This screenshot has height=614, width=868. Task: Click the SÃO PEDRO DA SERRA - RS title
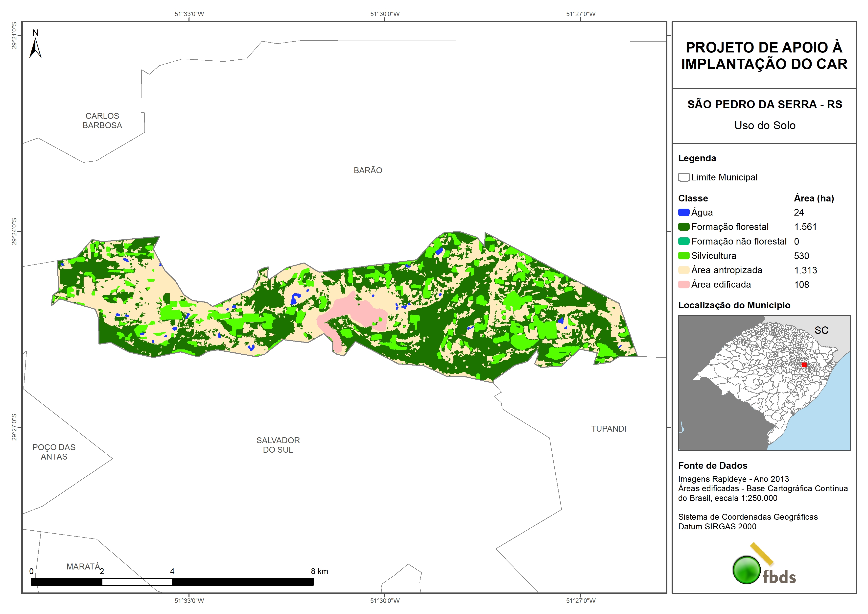coord(764,104)
